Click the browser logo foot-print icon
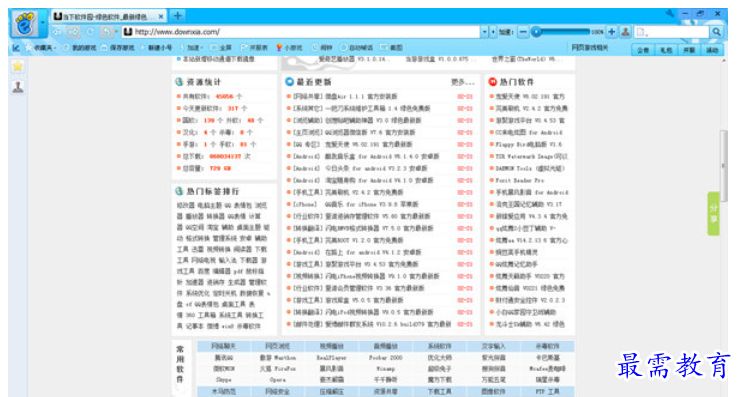The image size is (739, 397). [x=25, y=24]
